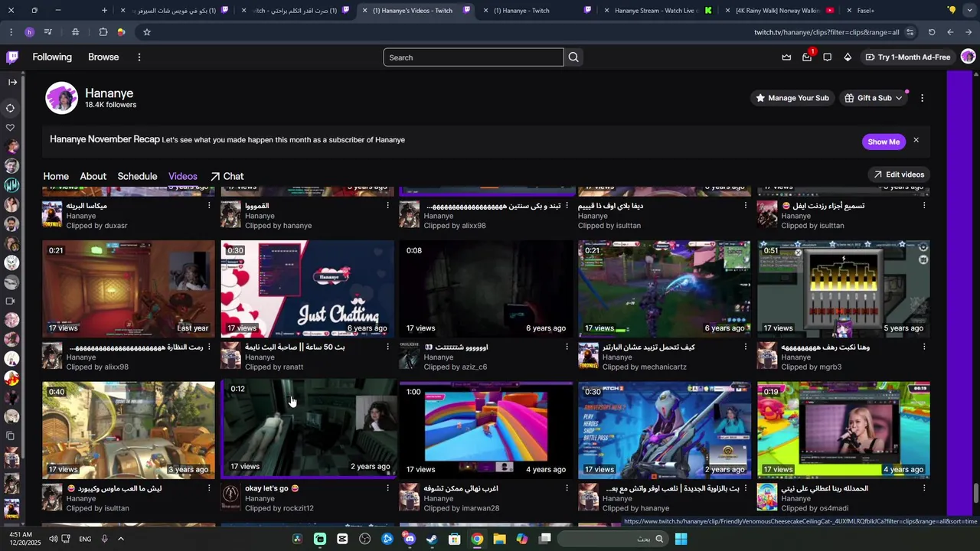Bookmark this page with star icon
The image size is (980, 551).
(x=147, y=32)
